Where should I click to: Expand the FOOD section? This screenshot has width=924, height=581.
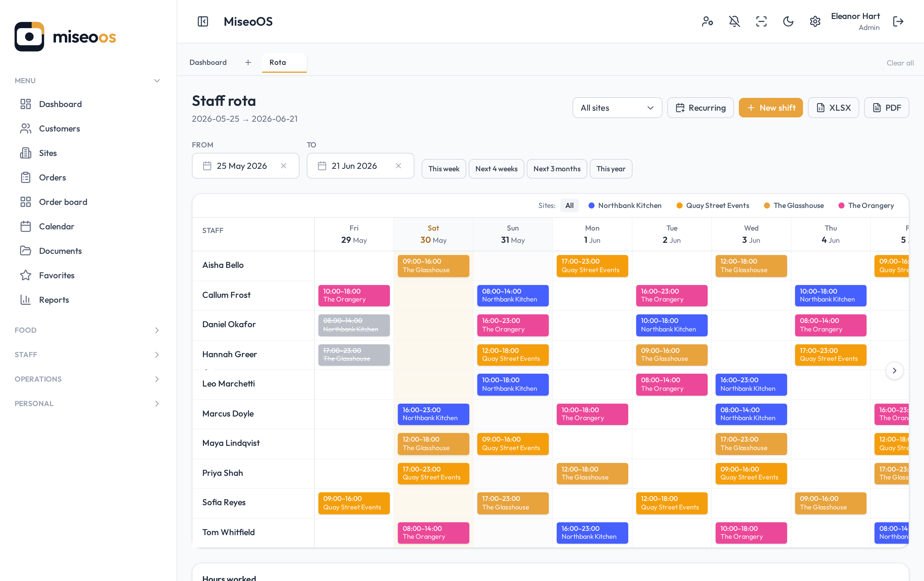tap(87, 330)
